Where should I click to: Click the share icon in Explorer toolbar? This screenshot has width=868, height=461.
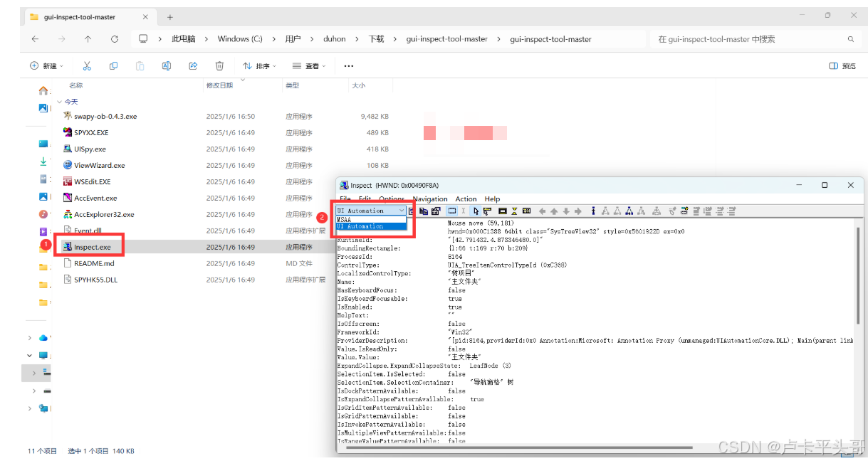coord(193,65)
